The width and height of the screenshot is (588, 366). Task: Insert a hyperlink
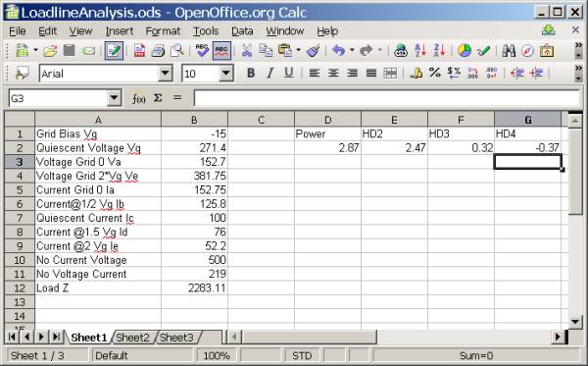[401, 50]
